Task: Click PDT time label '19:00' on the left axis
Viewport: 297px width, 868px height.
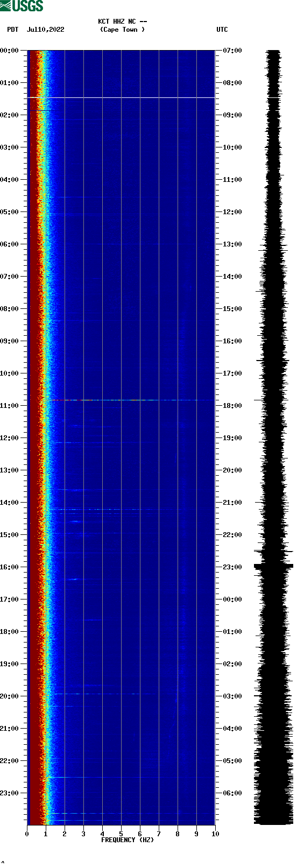Action: tap(10, 664)
